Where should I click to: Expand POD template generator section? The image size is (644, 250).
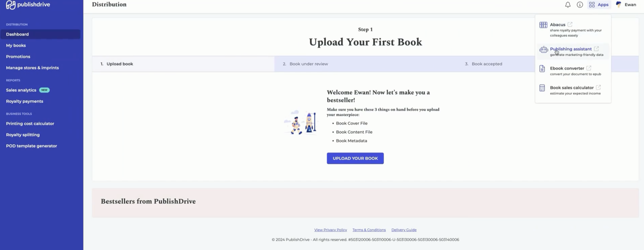[x=32, y=146]
